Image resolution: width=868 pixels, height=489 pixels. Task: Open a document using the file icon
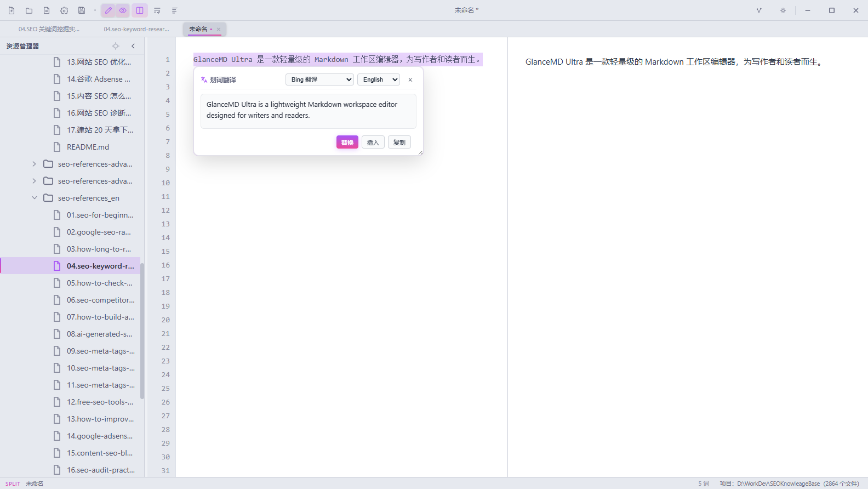[47, 10]
